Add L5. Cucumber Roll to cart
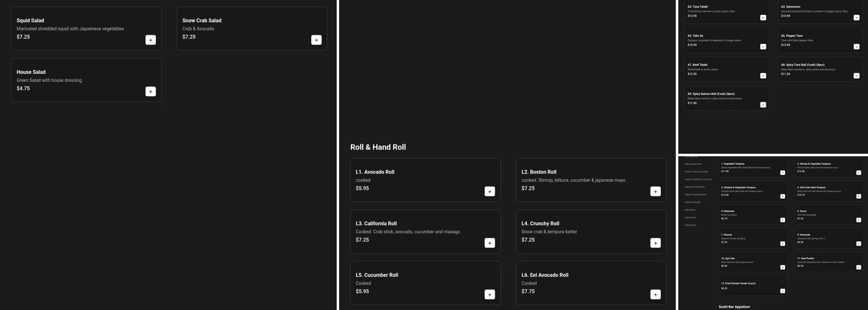This screenshot has height=310, width=868. coord(490,294)
